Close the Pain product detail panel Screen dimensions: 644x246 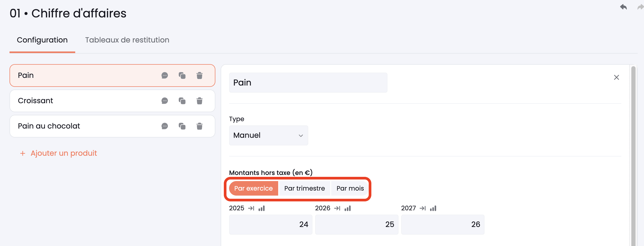click(616, 77)
